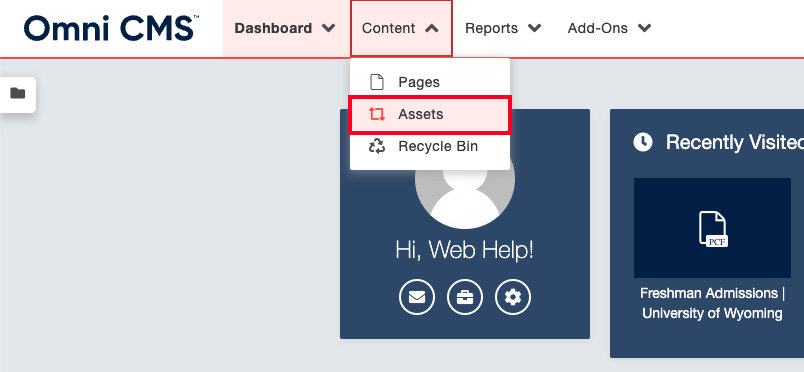The image size is (804, 372).
Task: Click the Content menu label
Action: pyautogui.click(x=389, y=28)
